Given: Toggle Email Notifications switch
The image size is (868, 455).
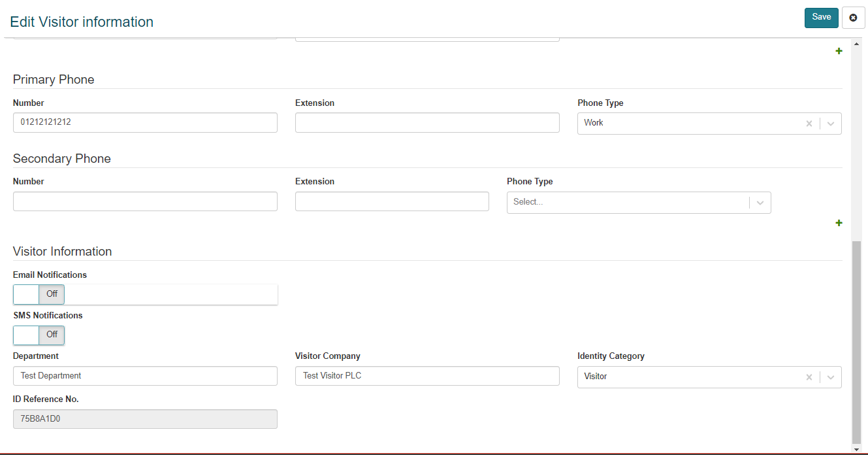Looking at the screenshot, I should (39, 294).
